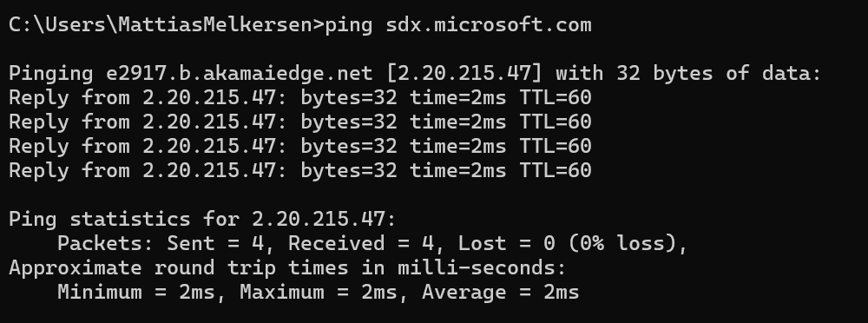Click the word 'Pinging' in the output

pos(51,73)
